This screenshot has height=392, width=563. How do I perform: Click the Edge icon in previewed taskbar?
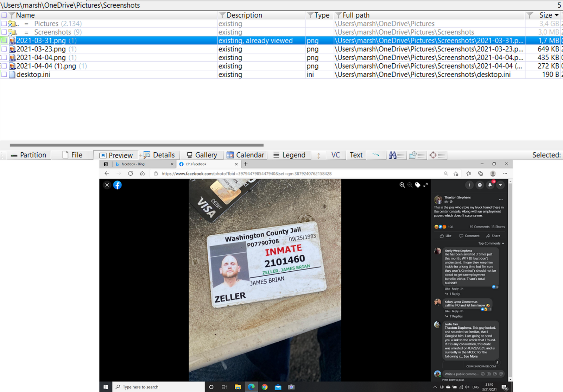(251, 387)
